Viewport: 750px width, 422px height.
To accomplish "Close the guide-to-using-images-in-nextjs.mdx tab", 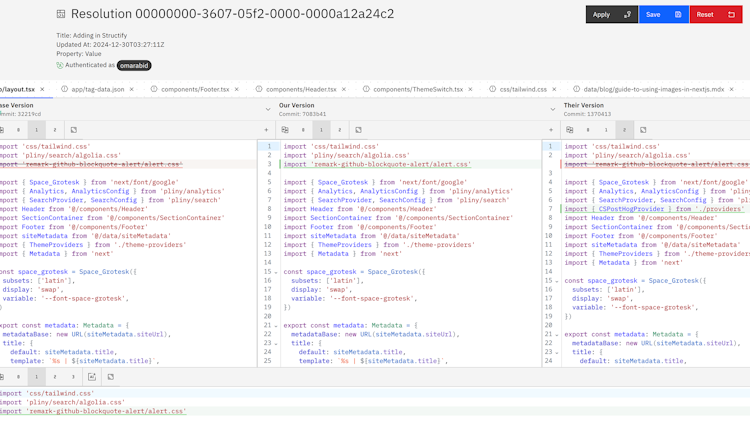I will tap(731, 89).
